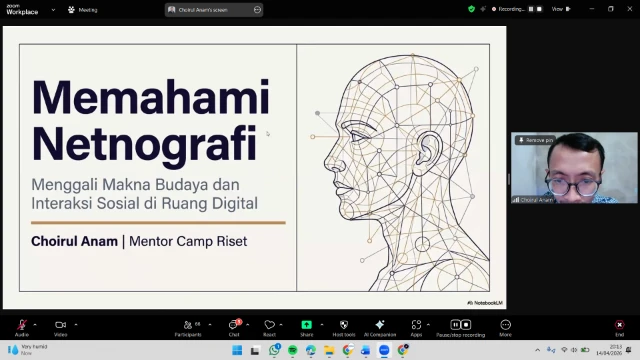Open Host tools shield icon

[x=344, y=325]
